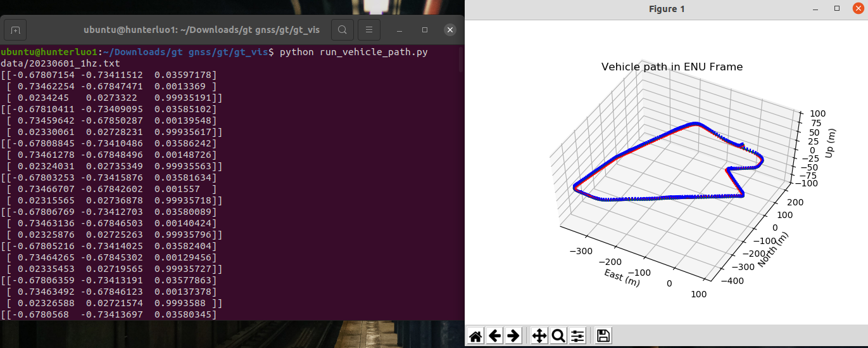Screen dimensions: 868x348
Task: Go forward to next plot view
Action: click(513, 336)
